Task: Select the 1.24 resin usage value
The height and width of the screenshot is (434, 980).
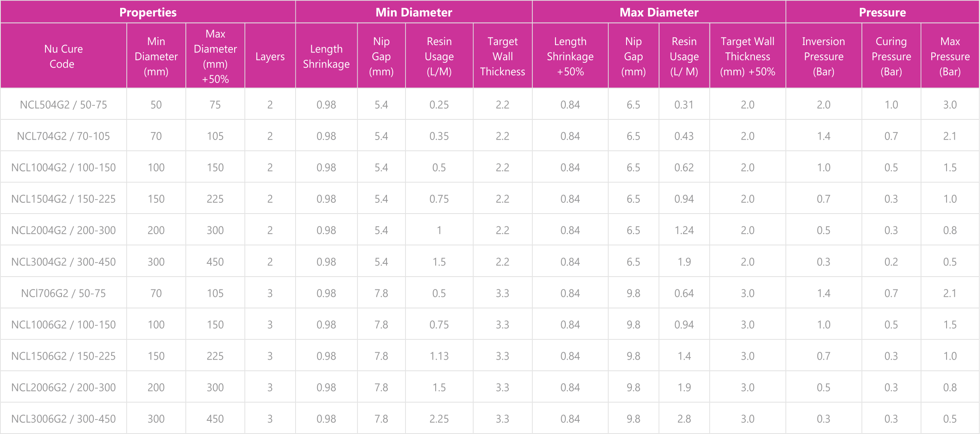Action: click(x=684, y=230)
